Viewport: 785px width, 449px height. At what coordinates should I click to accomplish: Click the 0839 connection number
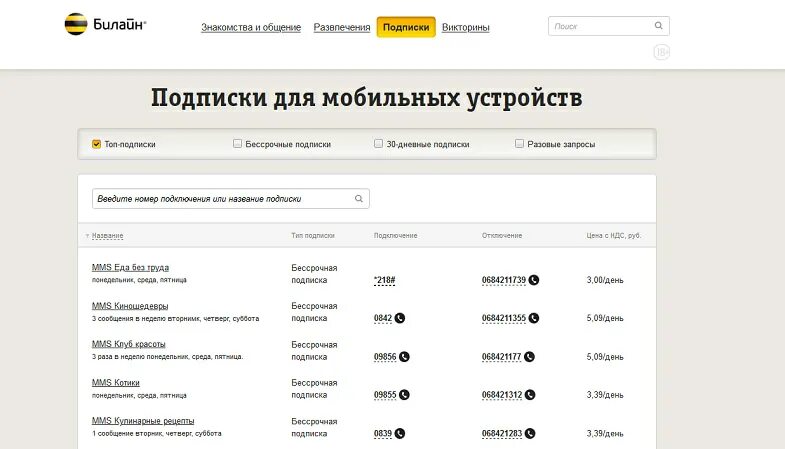pos(383,433)
